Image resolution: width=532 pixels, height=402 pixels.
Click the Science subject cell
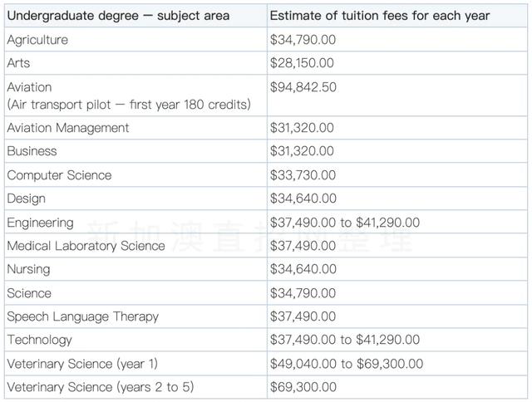click(29, 293)
